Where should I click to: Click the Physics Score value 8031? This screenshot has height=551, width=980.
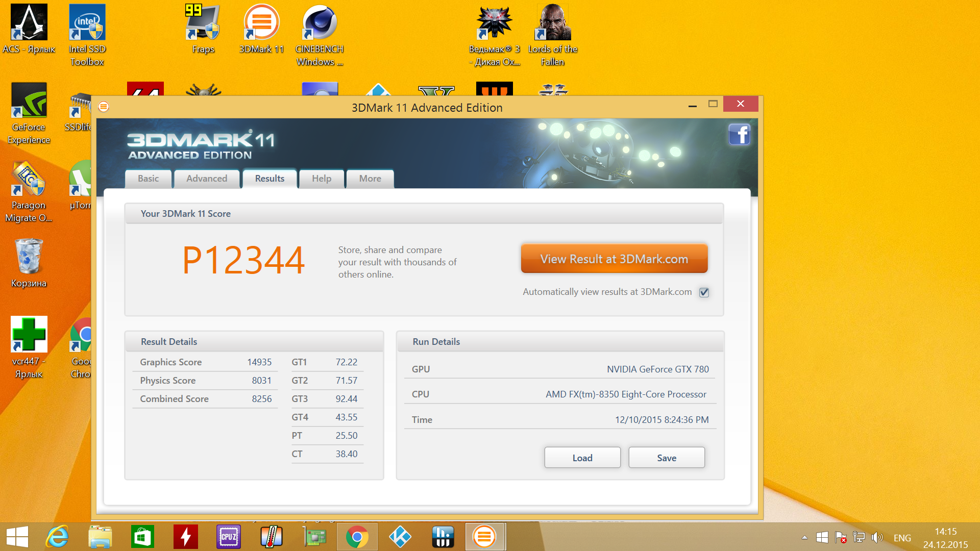(x=262, y=381)
